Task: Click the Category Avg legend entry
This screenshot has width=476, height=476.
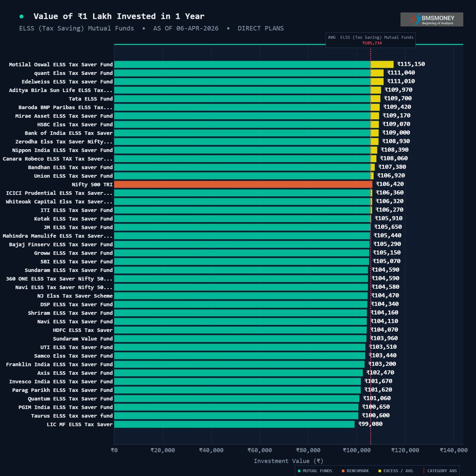Action: (440, 471)
